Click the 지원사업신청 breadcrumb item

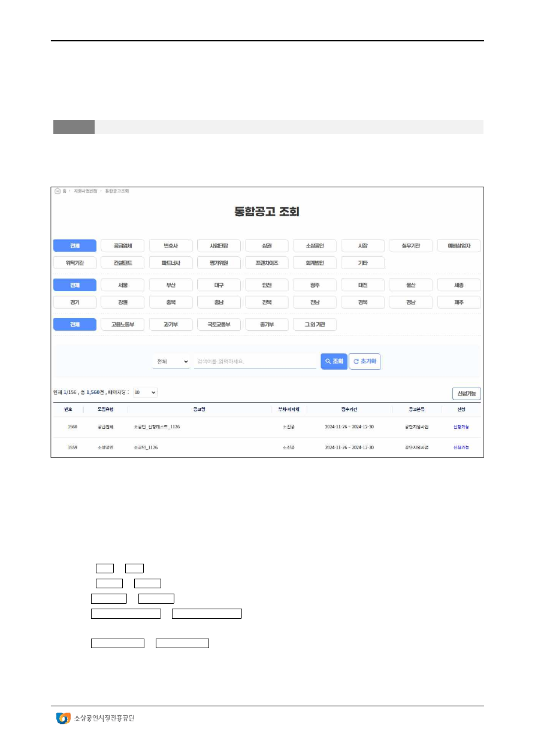(x=85, y=191)
